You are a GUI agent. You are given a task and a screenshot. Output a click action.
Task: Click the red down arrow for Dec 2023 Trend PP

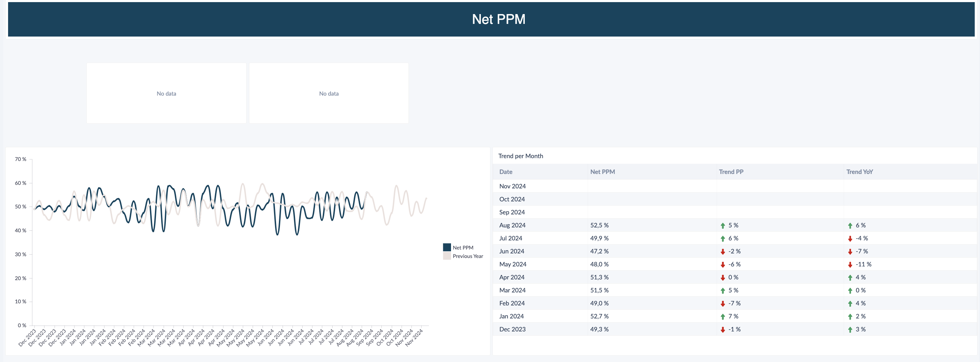click(x=723, y=330)
